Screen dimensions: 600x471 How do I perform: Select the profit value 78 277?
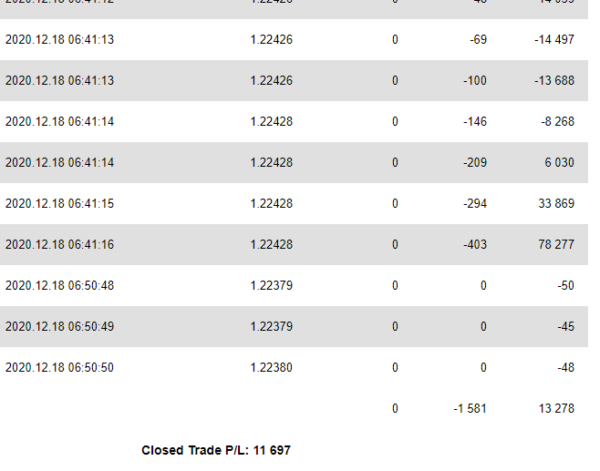(556, 244)
